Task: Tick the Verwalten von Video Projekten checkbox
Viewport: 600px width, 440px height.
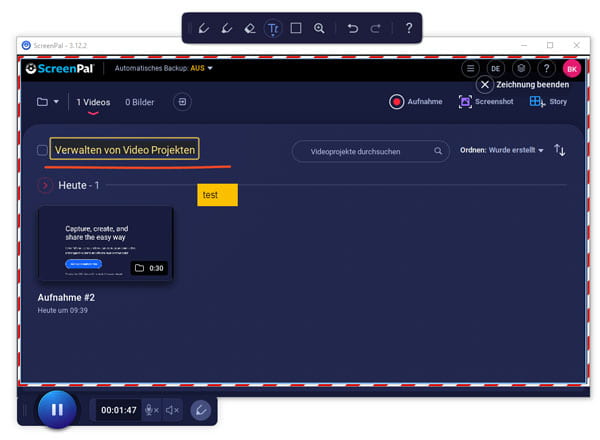Action: click(42, 150)
